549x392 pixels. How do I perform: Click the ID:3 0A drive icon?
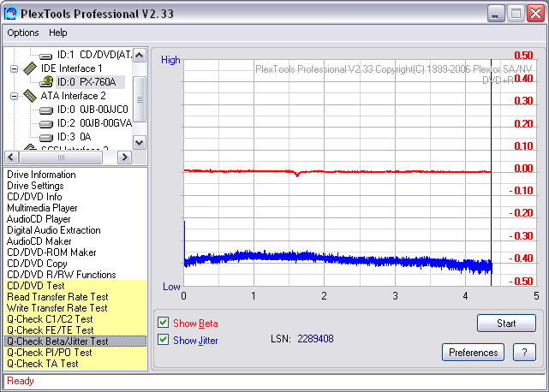click(45, 138)
